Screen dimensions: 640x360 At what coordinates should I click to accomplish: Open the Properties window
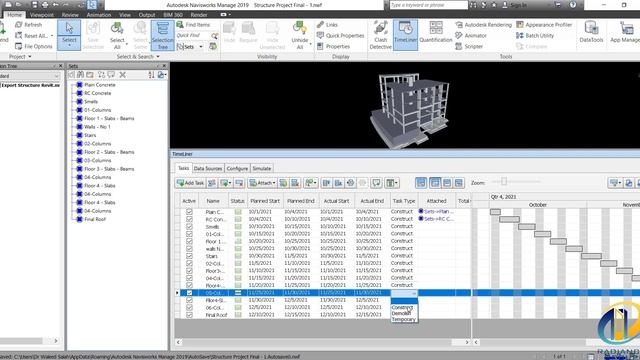(x=333, y=47)
